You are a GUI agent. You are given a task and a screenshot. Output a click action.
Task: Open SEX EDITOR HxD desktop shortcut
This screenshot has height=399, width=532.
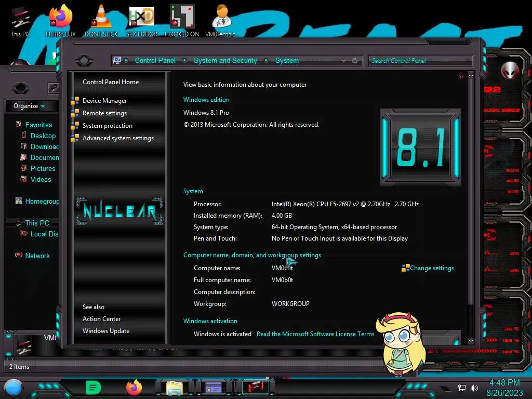[x=142, y=21]
